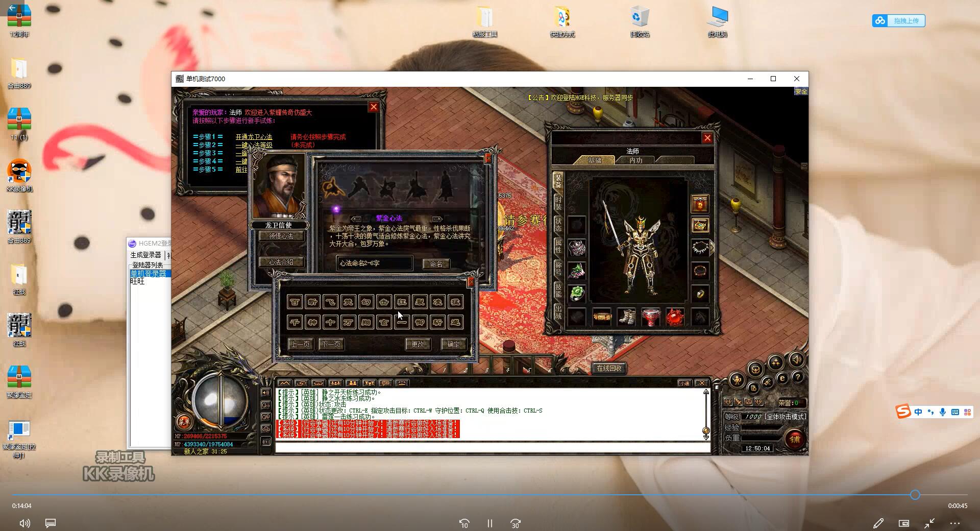The image size is (980, 531).
Task: Click the 更改 button
Action: coord(418,344)
